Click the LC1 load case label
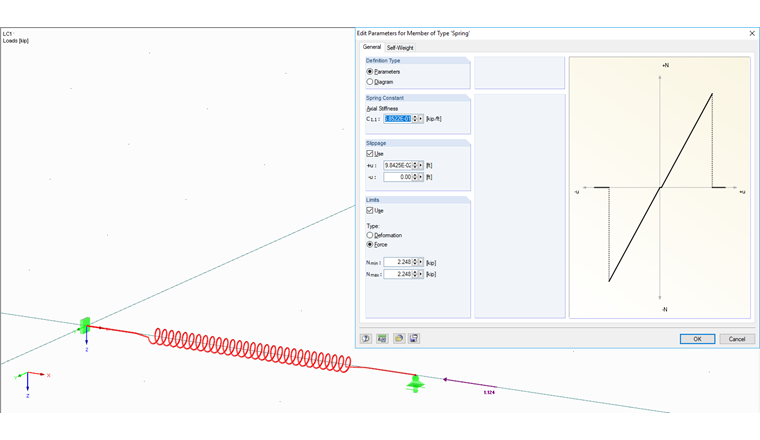The image size is (760, 440). tap(7, 34)
